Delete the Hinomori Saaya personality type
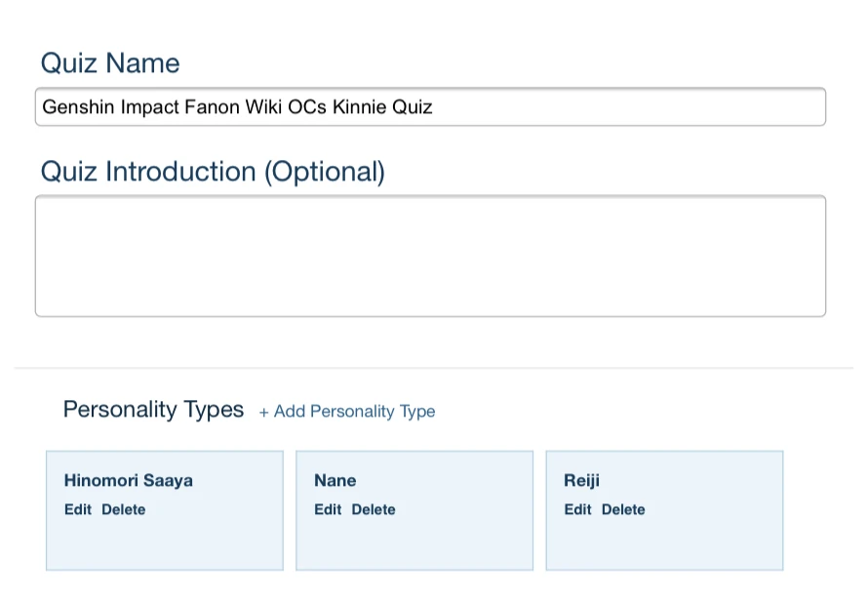Viewport: 868px width, 602px height. coord(124,509)
